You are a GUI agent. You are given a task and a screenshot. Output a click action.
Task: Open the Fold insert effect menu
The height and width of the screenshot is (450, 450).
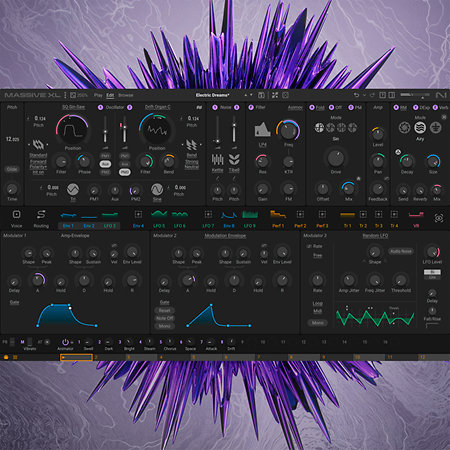320,107
